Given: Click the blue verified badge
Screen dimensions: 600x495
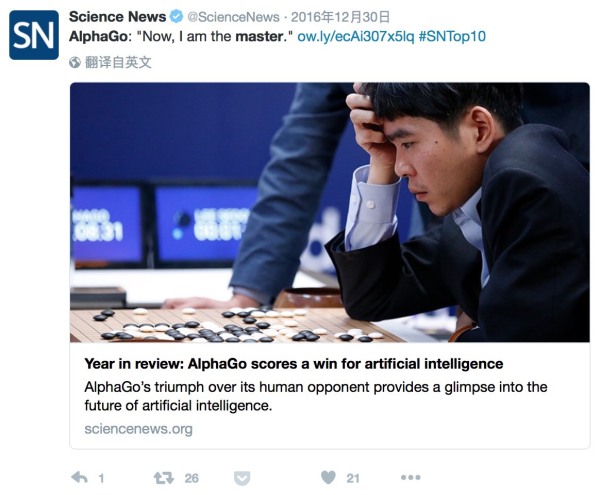Looking at the screenshot, I should pyautogui.click(x=176, y=17).
